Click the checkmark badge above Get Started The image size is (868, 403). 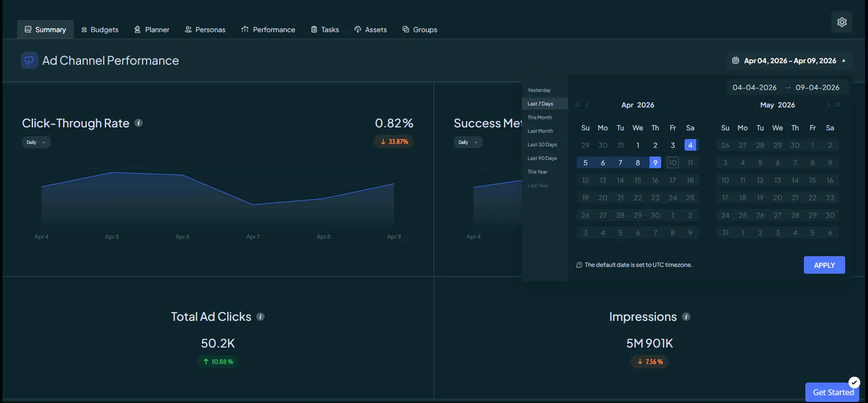point(854,382)
